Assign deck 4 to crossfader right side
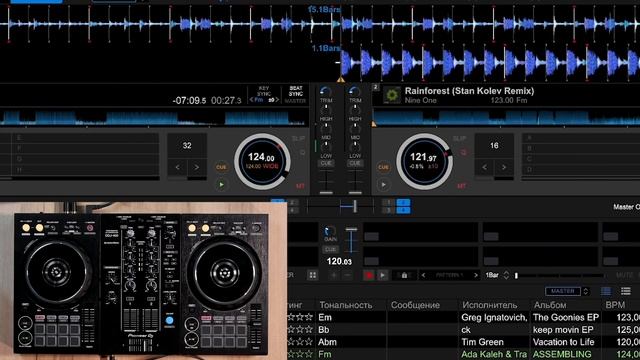Image resolution: width=640 pixels, height=360 pixels. coord(403,210)
